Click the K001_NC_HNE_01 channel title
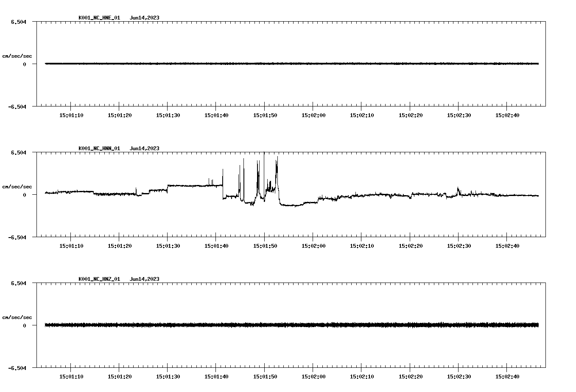 click(99, 18)
